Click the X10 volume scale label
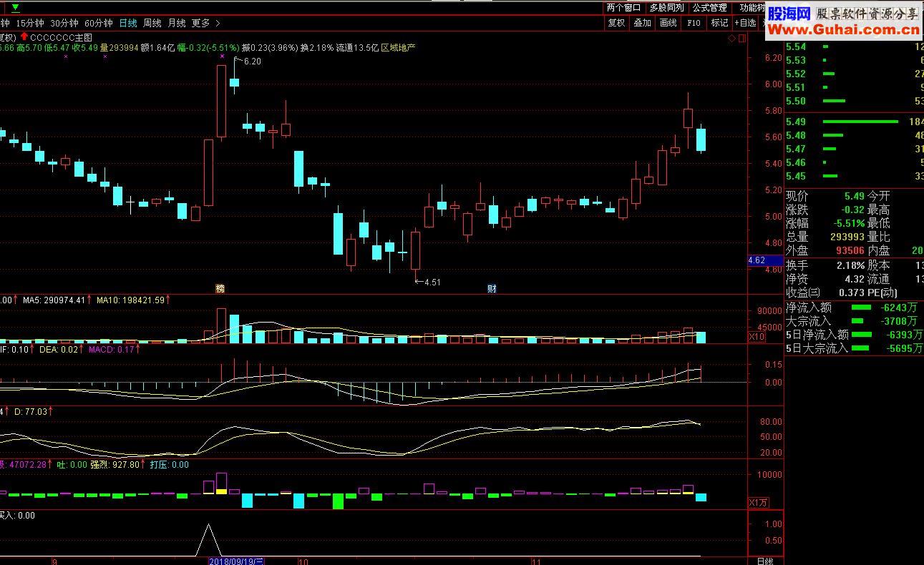Image resolution: width=924 pixels, height=565 pixels. (757, 337)
